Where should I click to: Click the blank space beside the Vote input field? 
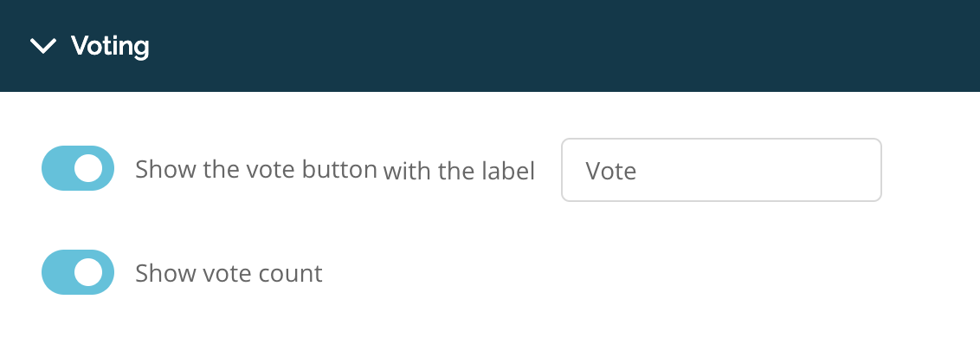931,170
